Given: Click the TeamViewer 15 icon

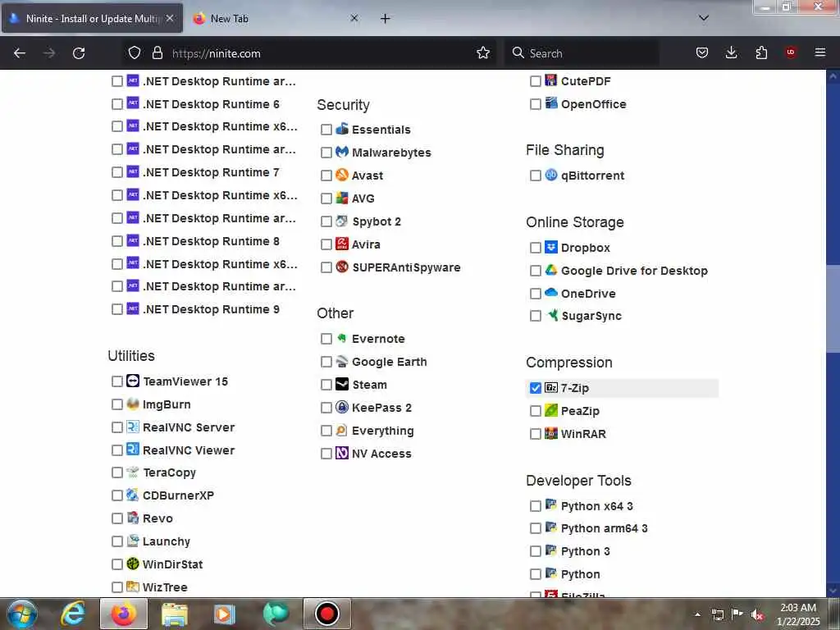Looking at the screenshot, I should click(133, 381).
